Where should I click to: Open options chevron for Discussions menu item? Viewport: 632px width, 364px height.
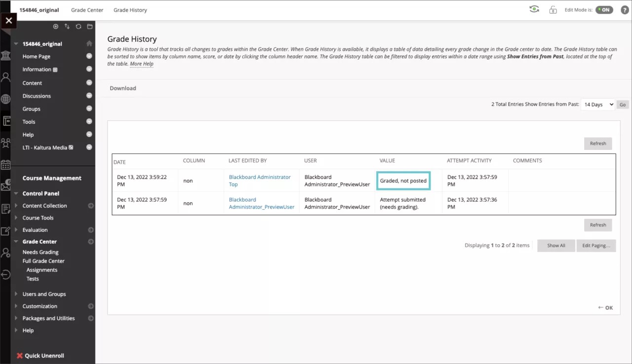pos(89,96)
